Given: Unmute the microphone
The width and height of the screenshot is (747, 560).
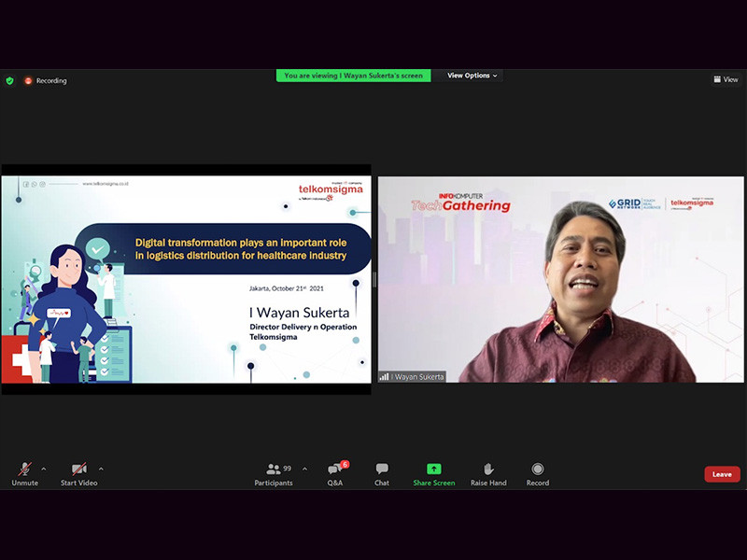Looking at the screenshot, I should tap(24, 473).
